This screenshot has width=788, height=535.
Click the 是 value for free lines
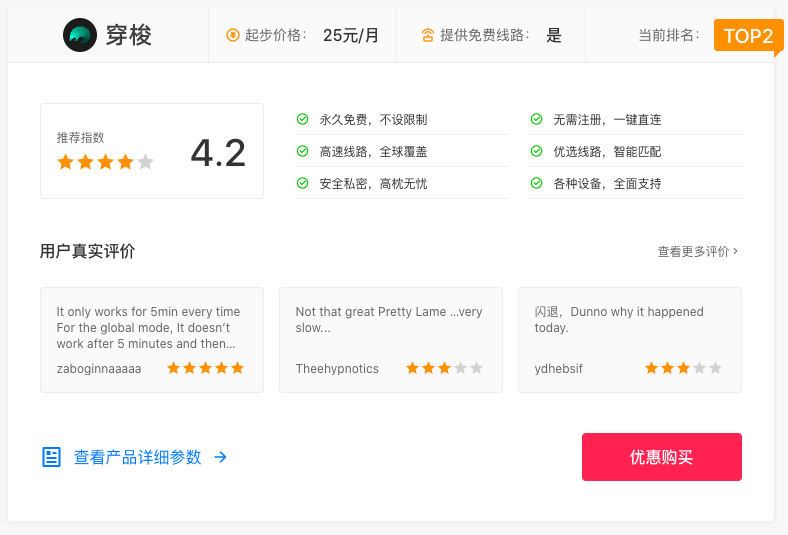[x=554, y=35]
